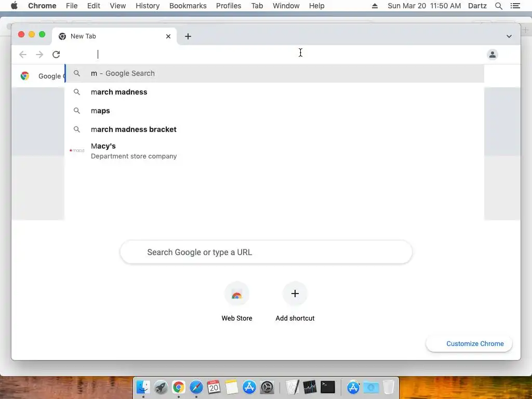Open Finder from the Dock
Image resolution: width=532 pixels, height=399 pixels.
(143, 387)
